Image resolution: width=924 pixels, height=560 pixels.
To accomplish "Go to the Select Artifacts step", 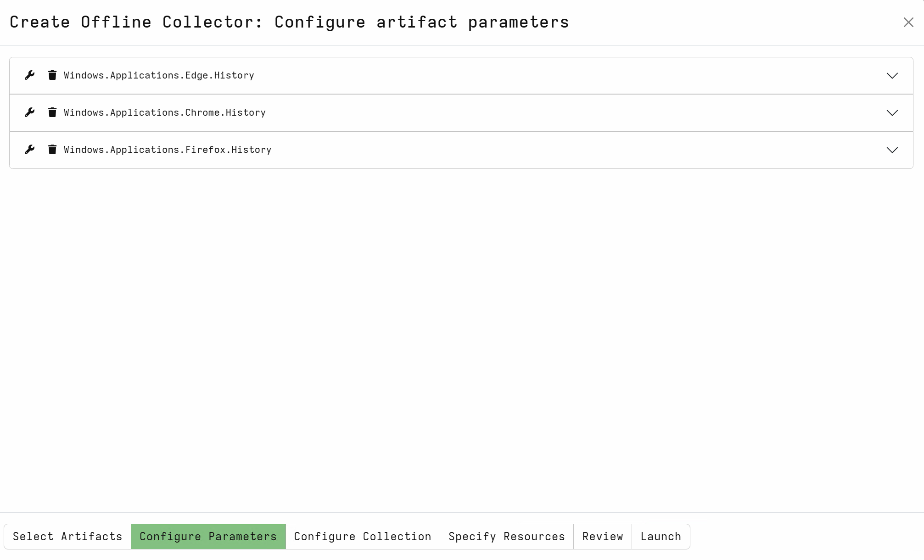I will point(67,537).
